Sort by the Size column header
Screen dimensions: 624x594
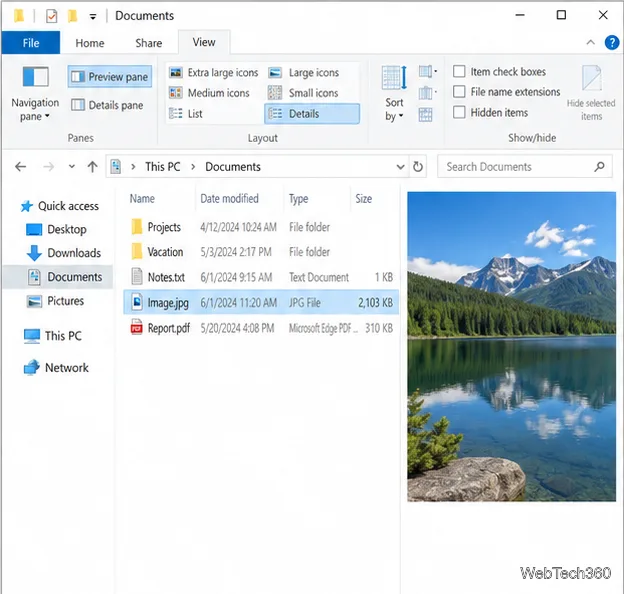coord(363,198)
